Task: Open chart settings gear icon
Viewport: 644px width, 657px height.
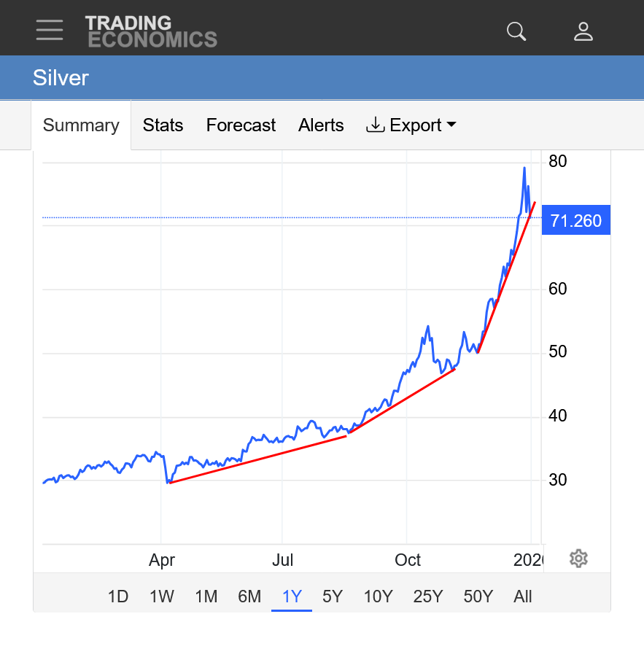Action: 578,559
